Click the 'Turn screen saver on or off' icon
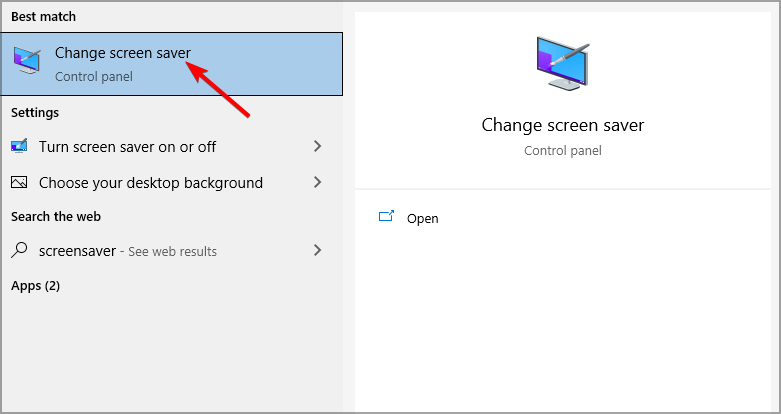 (x=19, y=146)
